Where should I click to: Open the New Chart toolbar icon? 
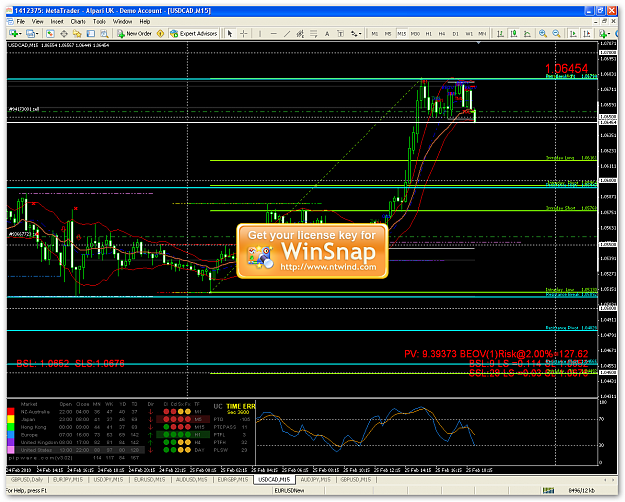[14, 34]
